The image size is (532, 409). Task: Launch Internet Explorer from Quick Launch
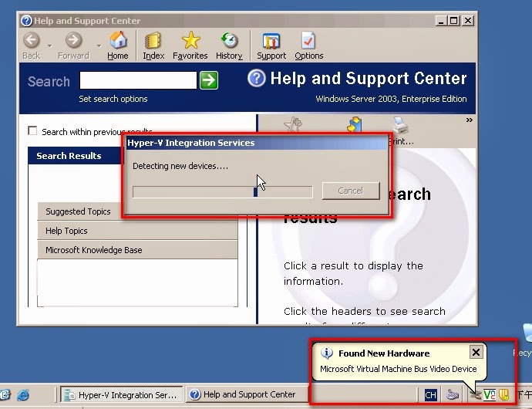[x=23, y=395]
